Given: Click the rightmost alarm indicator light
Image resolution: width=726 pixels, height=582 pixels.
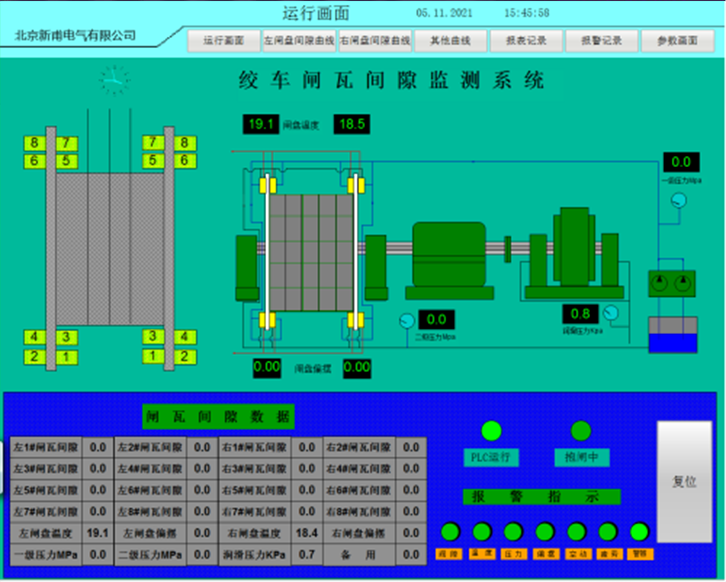Looking at the screenshot, I should click(640, 531).
